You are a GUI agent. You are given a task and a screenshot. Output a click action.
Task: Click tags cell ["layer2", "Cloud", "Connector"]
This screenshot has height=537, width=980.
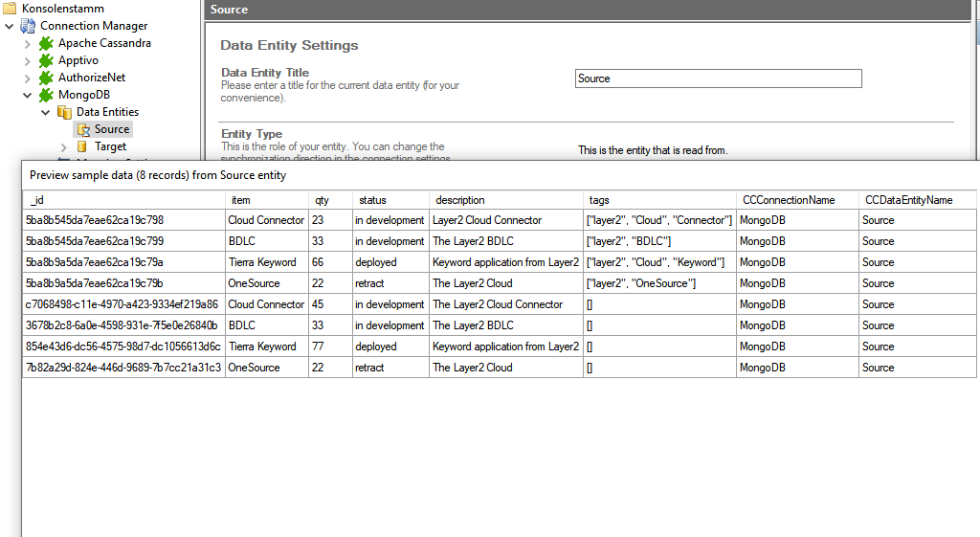pyautogui.click(x=659, y=220)
